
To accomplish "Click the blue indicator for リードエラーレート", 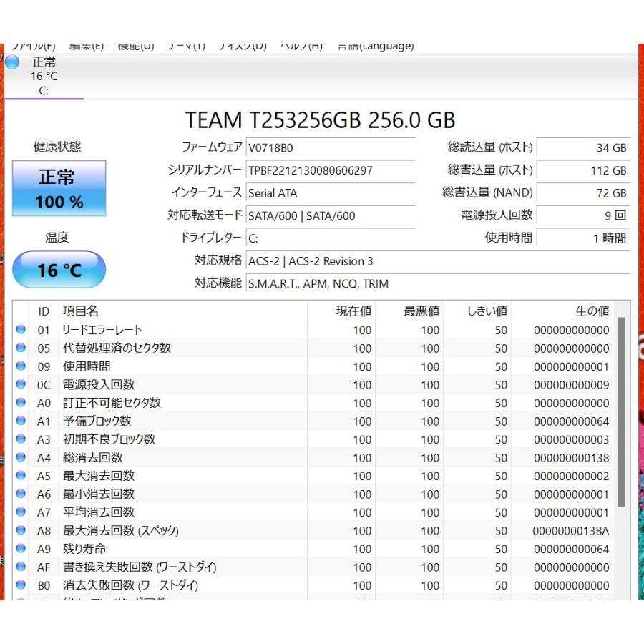I will pos(22,329).
